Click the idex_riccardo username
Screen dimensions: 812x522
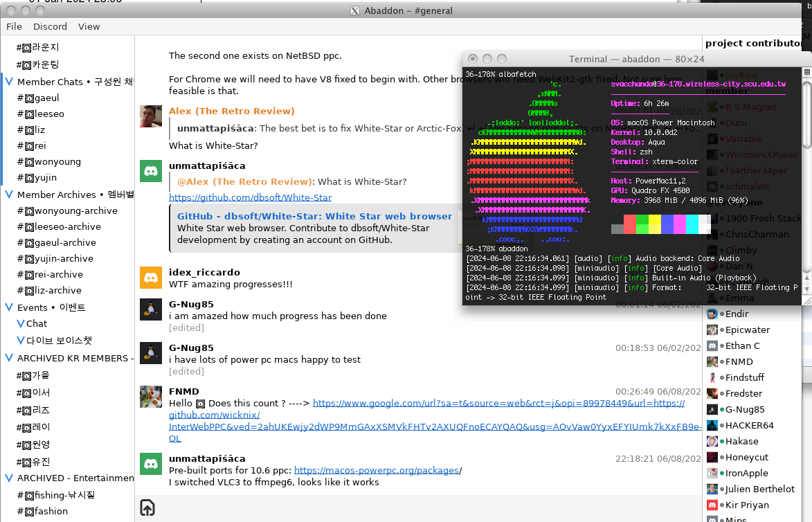pyautogui.click(x=204, y=272)
